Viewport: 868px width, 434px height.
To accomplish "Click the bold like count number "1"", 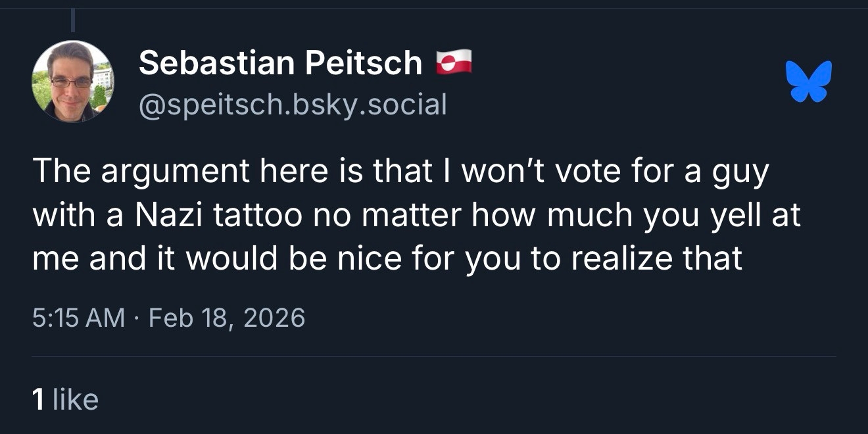I will tap(38, 400).
